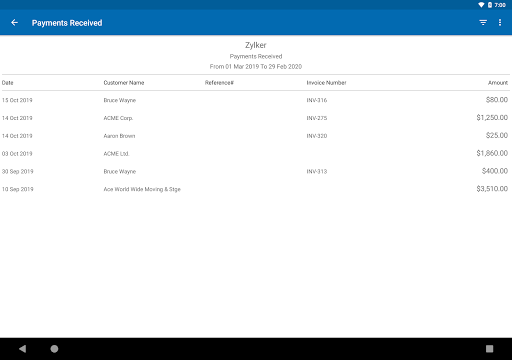Open the ACME Ltd. payment row
Image resolution: width=512 pixels, height=360 pixels.
(256, 153)
